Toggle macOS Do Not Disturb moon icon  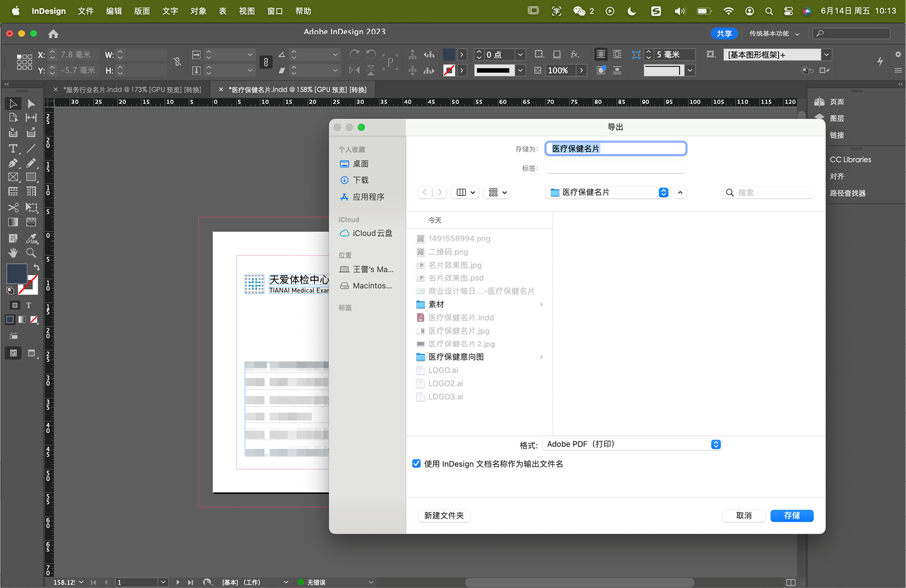pos(631,11)
